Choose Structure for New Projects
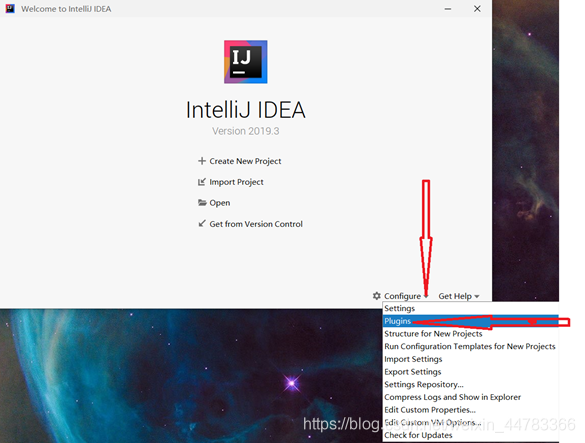This screenshot has height=443, width=585. pyautogui.click(x=471, y=334)
